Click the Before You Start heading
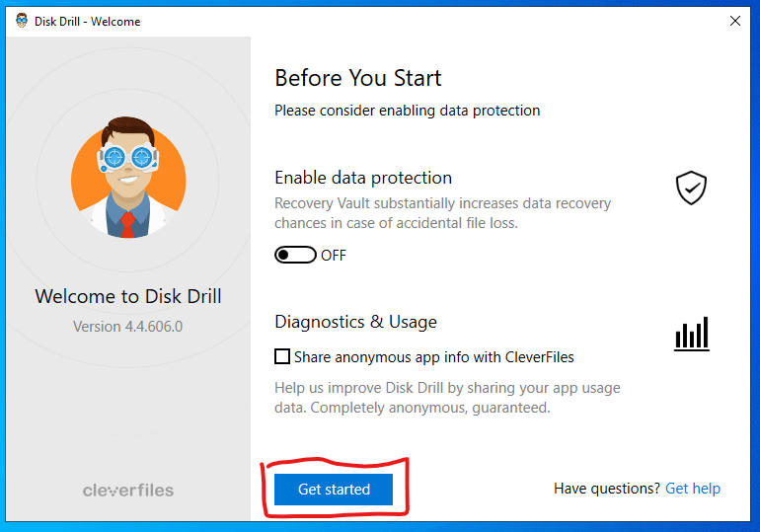This screenshot has height=532, width=760. (358, 78)
